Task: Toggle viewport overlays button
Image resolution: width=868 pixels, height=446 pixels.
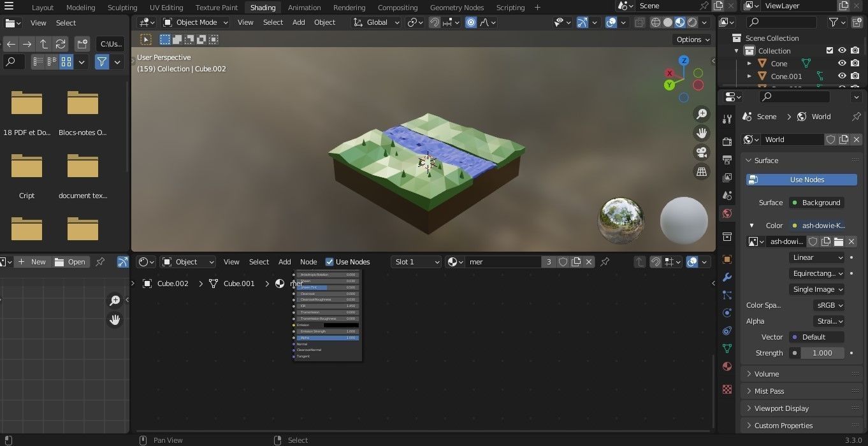Action: point(611,22)
